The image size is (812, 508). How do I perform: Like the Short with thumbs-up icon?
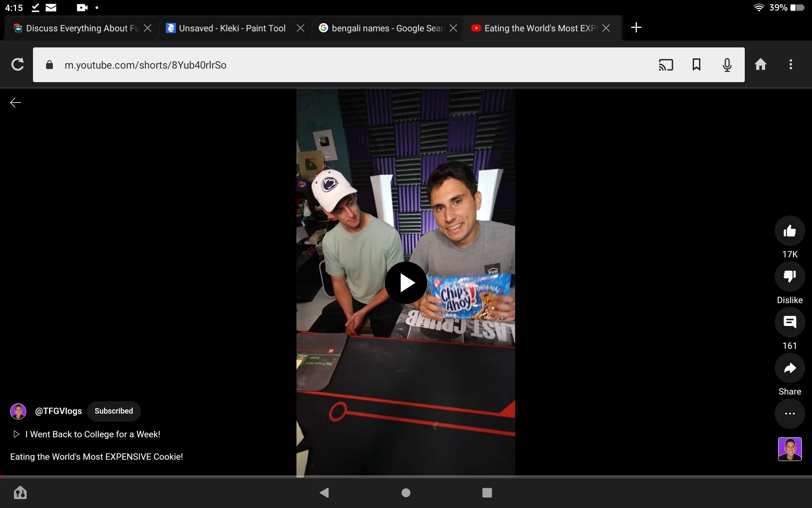pos(789,231)
